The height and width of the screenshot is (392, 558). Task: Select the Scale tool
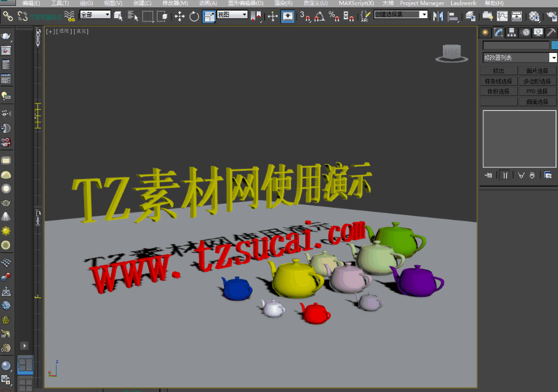click(x=209, y=16)
